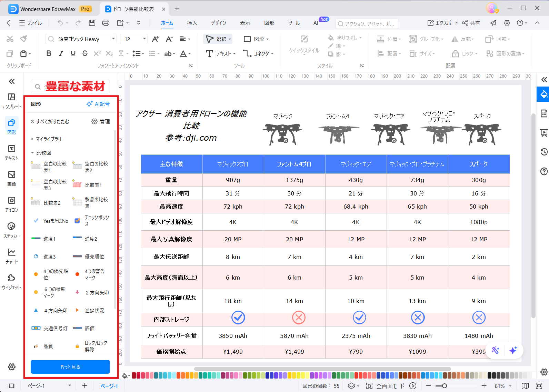The height and width of the screenshot is (392, 549).
Task: Open the history clock icon in the right sidebar
Action: coord(544,152)
